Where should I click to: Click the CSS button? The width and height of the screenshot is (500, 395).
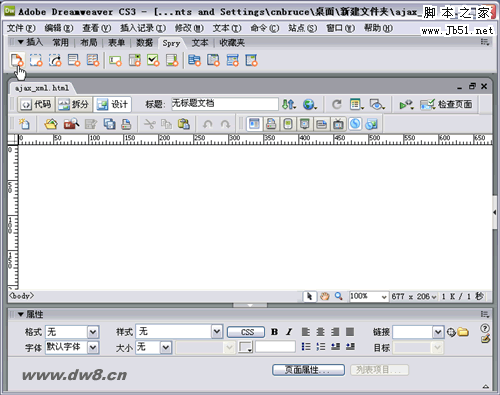[246, 332]
